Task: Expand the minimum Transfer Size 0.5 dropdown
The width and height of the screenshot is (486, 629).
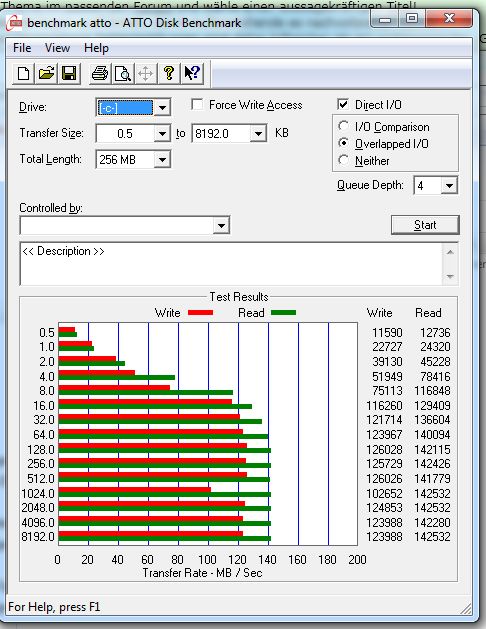Action: click(x=162, y=133)
